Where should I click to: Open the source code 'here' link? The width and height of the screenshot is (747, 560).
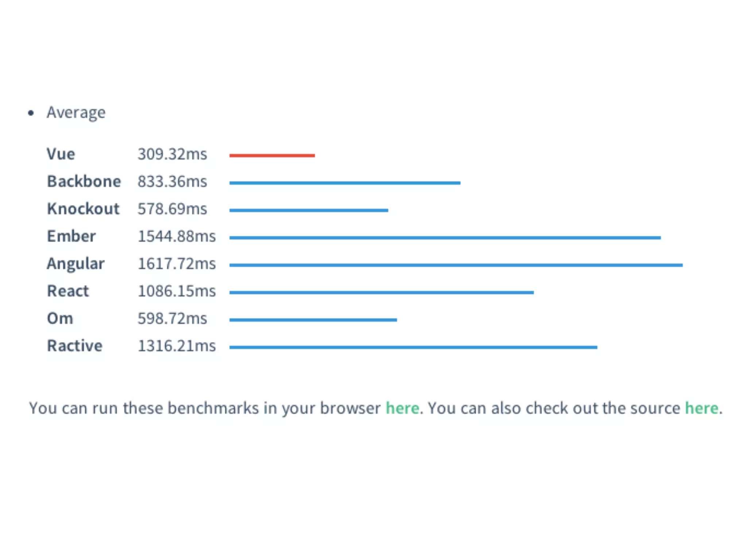coord(701,408)
